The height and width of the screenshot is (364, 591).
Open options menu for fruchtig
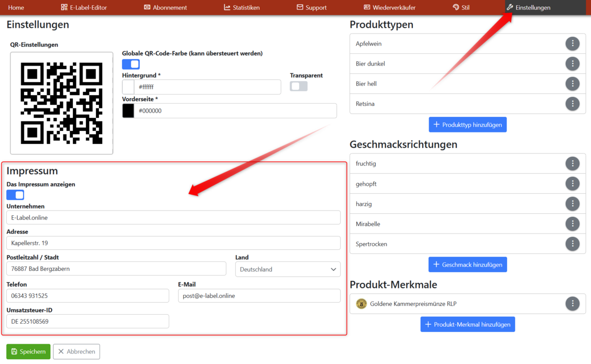click(x=572, y=163)
